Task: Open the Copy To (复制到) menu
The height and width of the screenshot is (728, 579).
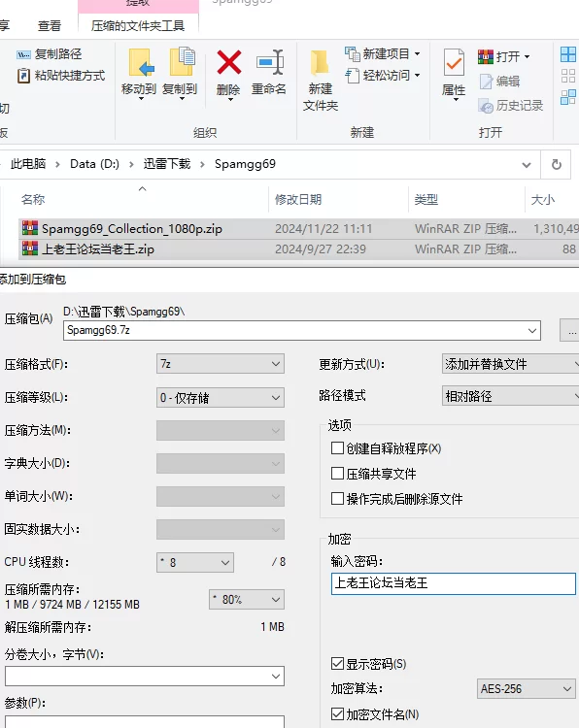Action: 180,74
